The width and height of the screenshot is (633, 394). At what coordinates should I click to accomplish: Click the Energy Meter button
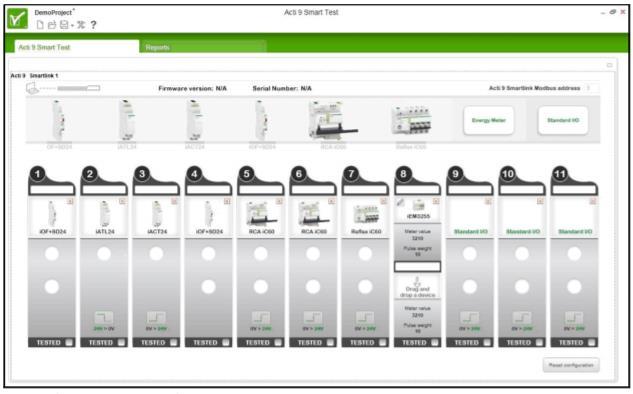[488, 120]
